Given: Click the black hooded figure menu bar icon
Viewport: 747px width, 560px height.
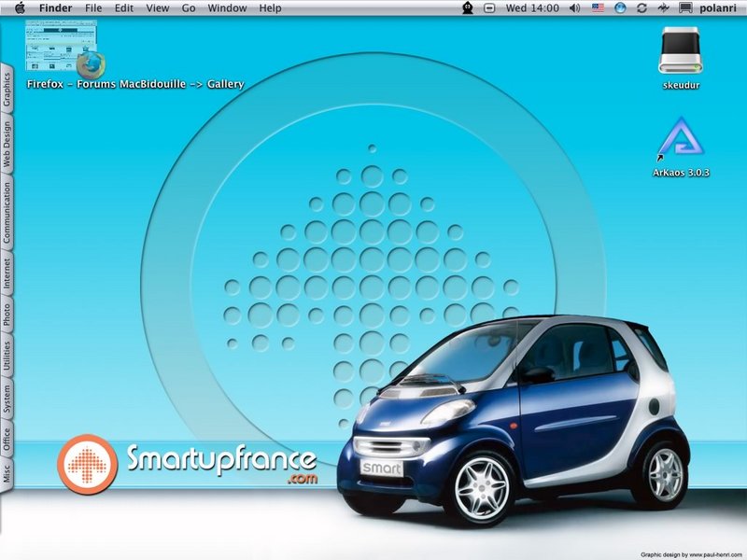Looking at the screenshot, I should 468,8.
